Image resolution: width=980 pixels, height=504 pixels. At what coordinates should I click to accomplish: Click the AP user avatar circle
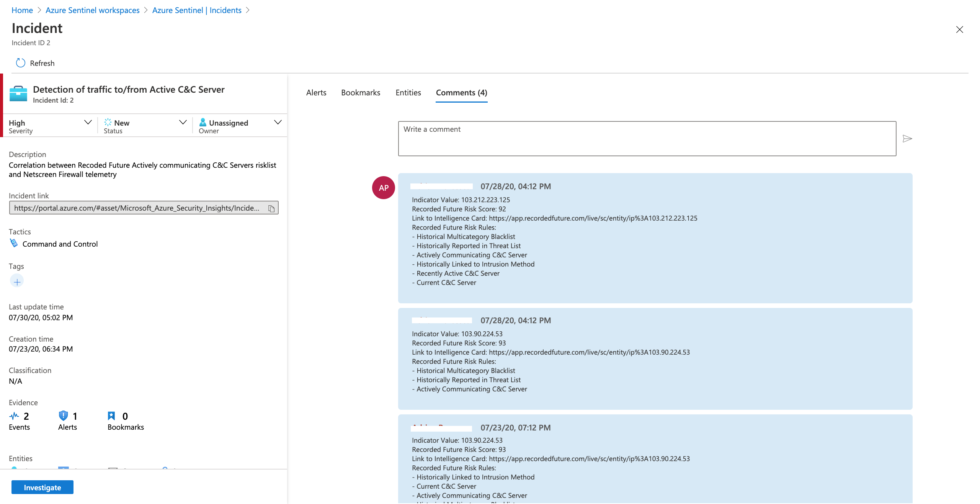coord(383,188)
